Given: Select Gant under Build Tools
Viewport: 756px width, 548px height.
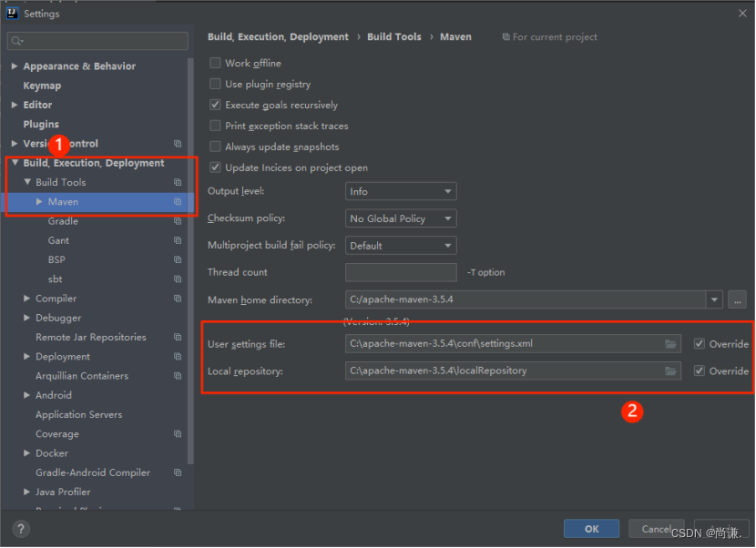Looking at the screenshot, I should point(58,240).
